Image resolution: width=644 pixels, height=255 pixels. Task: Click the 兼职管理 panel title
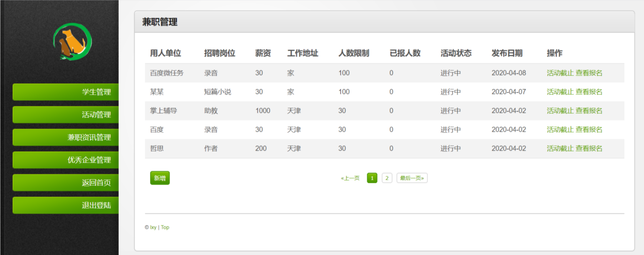pyautogui.click(x=160, y=22)
